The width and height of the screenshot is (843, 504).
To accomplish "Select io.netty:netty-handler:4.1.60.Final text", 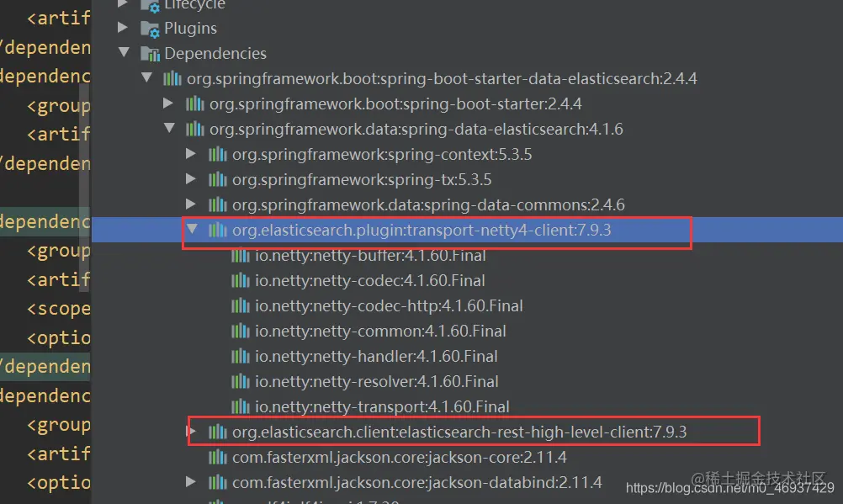I will [x=376, y=356].
